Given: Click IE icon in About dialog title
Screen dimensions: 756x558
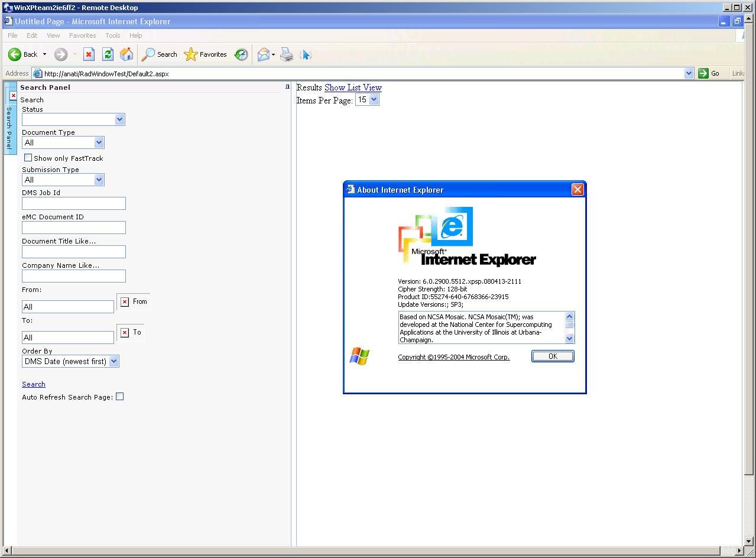Looking at the screenshot, I should click(351, 189).
